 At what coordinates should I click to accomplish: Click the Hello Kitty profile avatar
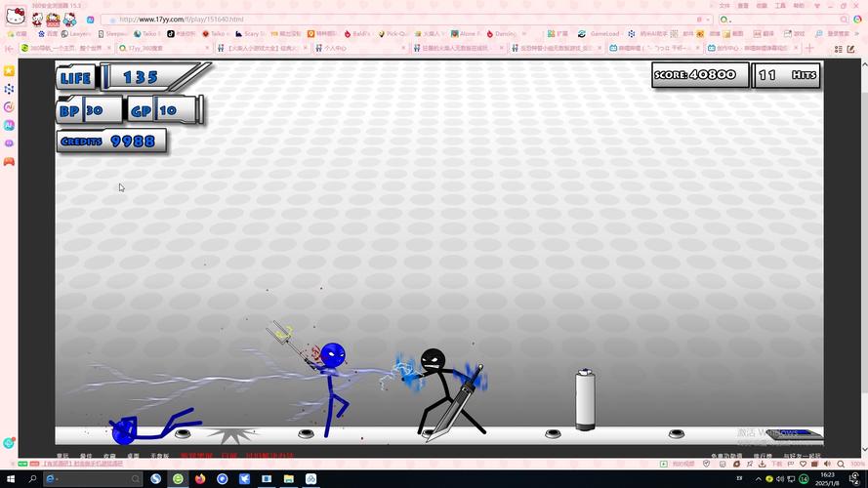click(15, 16)
